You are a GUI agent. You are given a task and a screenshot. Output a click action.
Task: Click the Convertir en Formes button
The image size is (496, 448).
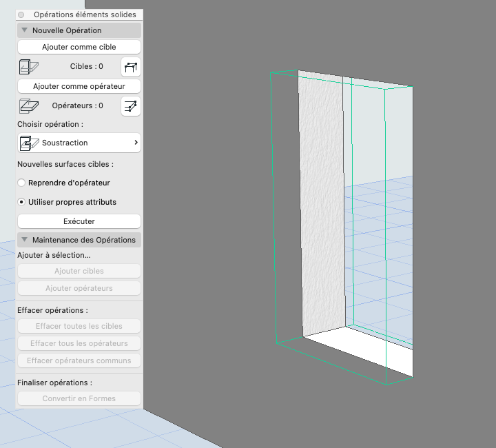(79, 398)
